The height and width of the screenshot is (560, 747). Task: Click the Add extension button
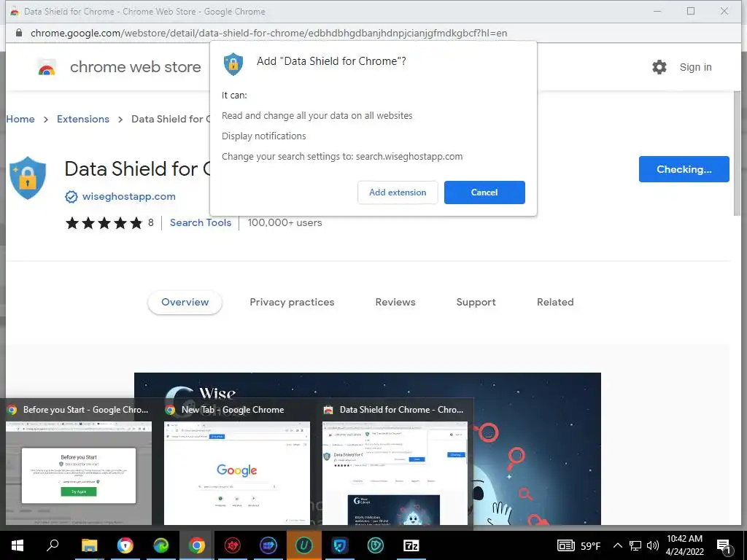[x=398, y=192]
